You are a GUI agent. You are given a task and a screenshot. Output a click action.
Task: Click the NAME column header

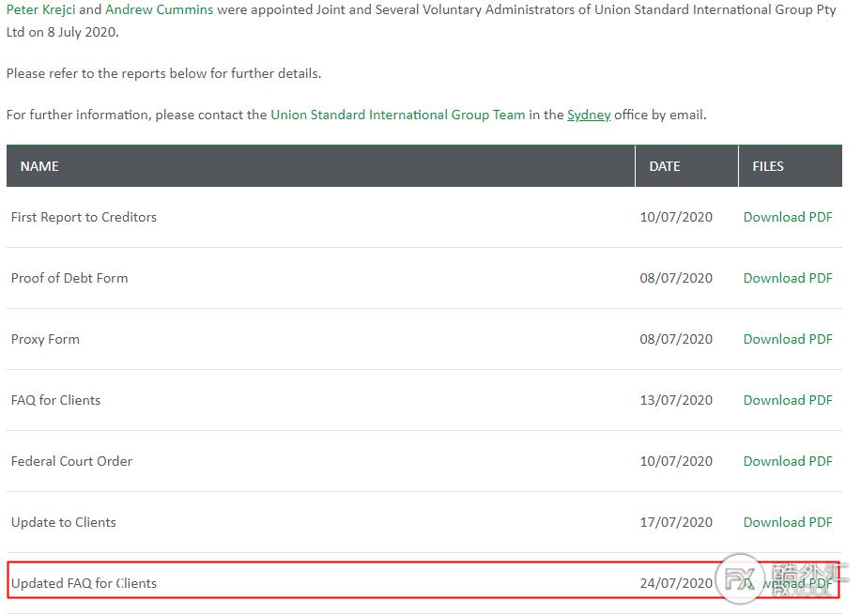[x=39, y=166]
